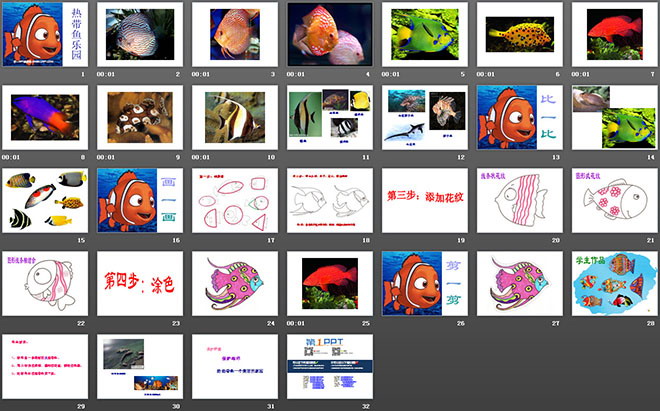The image size is (660, 411).
Task: Click the 00:01 timing under slide 25
Action: click(x=295, y=323)
